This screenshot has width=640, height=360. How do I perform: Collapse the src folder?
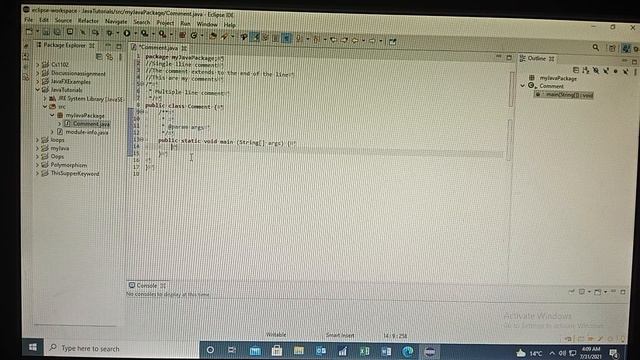pos(45,107)
